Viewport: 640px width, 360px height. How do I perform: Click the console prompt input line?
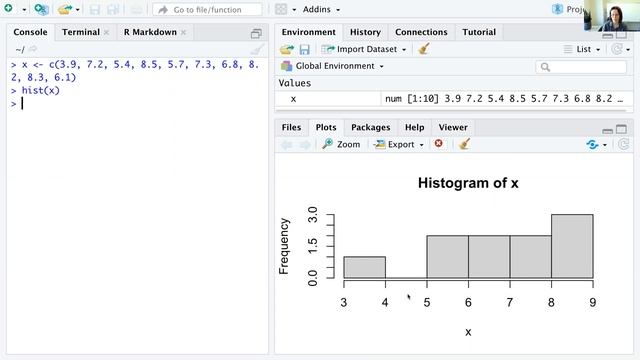[137, 104]
